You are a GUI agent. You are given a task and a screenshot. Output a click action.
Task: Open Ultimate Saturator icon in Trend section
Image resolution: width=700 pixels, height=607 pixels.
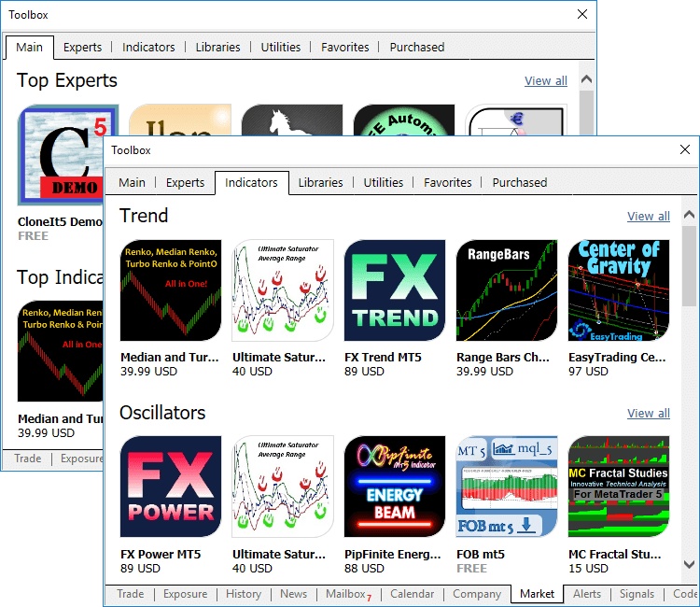click(283, 290)
